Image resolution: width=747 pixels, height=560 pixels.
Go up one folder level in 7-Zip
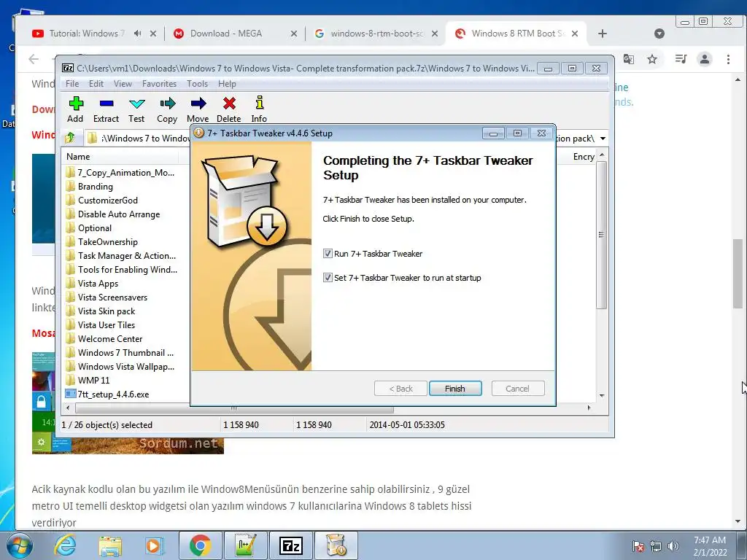tap(71, 138)
